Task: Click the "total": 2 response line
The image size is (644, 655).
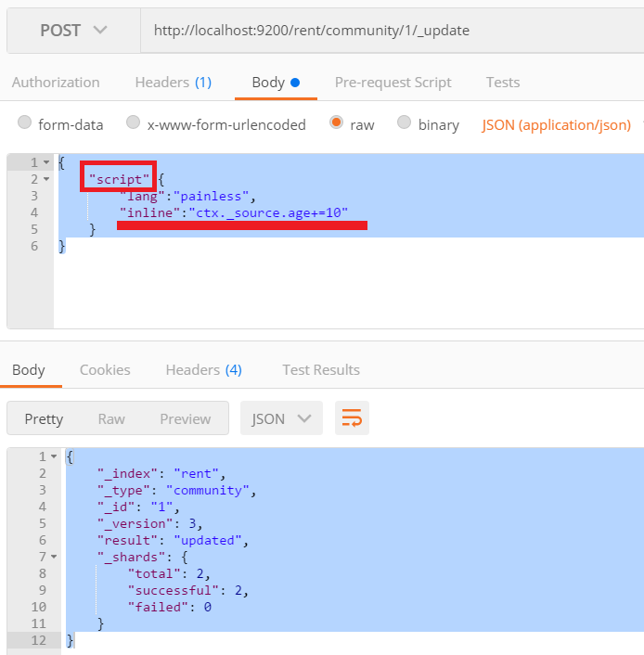Action: pos(169,573)
